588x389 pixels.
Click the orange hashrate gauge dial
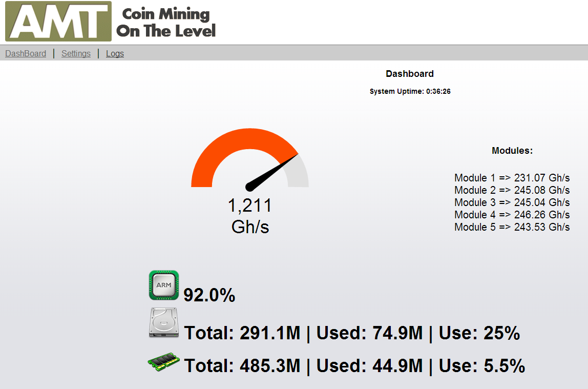click(x=250, y=159)
